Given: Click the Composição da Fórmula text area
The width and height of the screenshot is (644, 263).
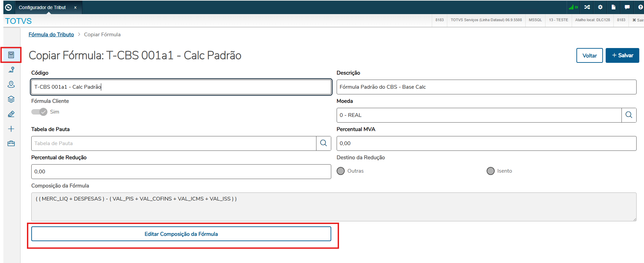Looking at the screenshot, I should pyautogui.click(x=334, y=207).
